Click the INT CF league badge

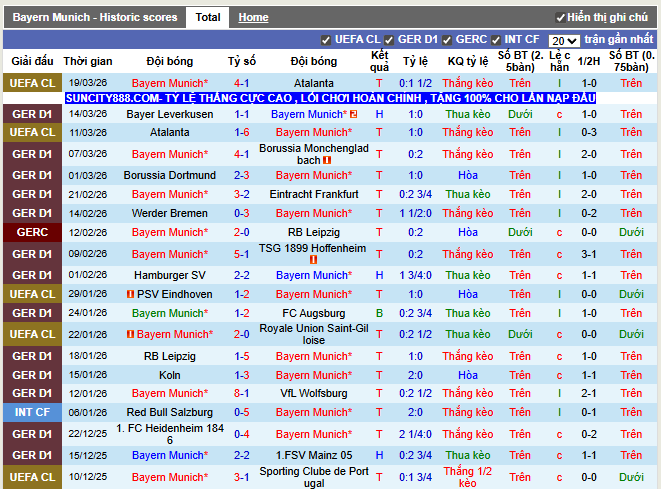click(x=31, y=412)
